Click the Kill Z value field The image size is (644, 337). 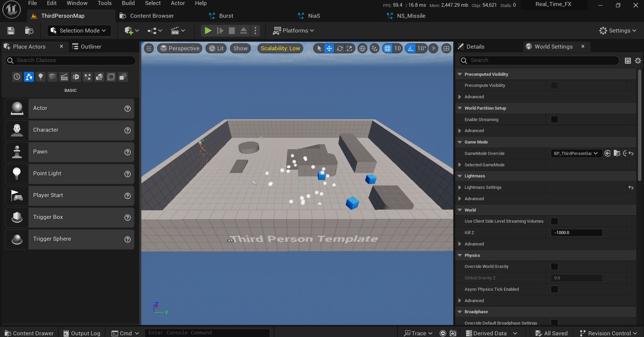576,233
